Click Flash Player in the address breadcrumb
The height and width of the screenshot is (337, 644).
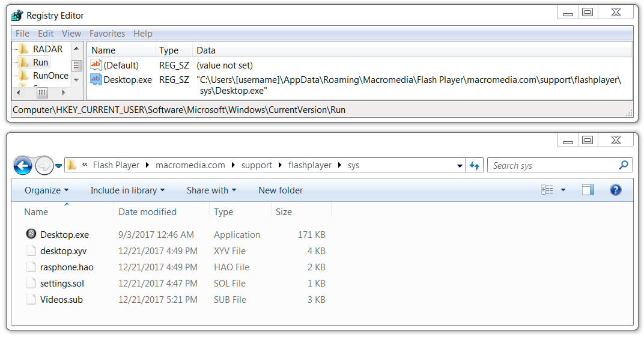tap(116, 165)
